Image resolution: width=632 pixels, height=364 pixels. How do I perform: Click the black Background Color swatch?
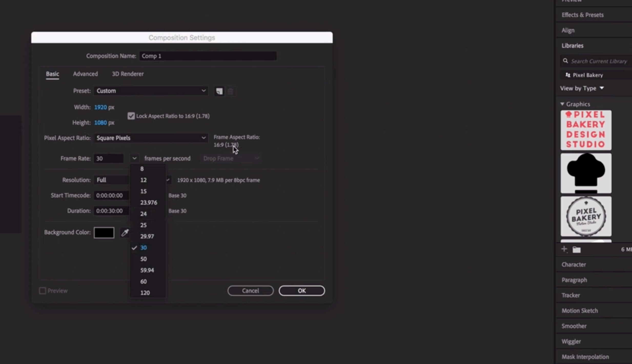[x=104, y=232]
